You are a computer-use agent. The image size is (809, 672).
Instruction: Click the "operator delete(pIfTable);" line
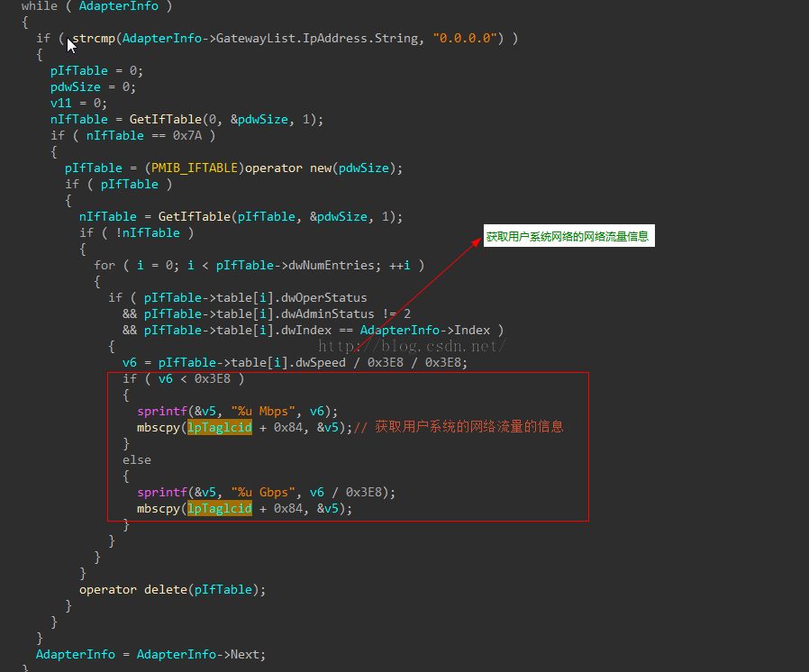(172, 589)
